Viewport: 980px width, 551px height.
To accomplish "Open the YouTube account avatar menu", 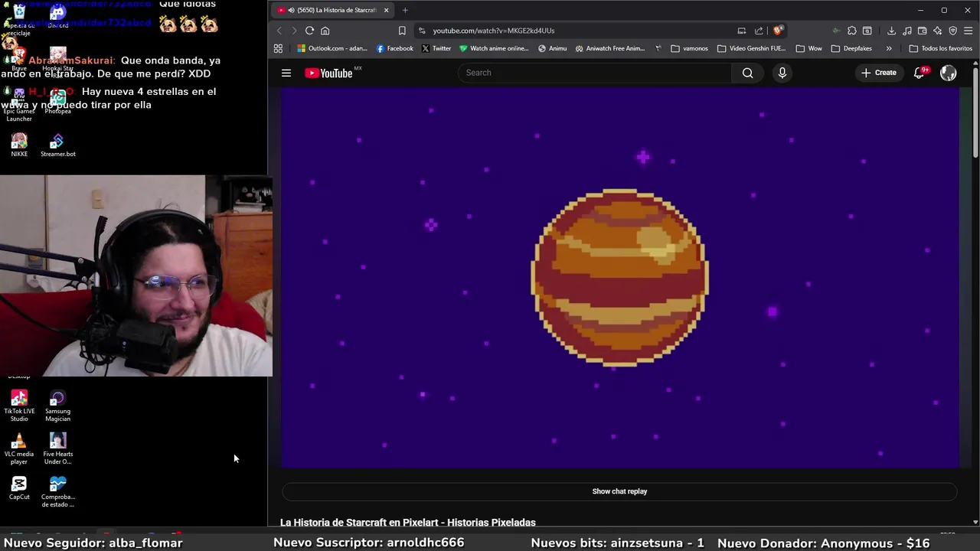I will click(x=949, y=73).
